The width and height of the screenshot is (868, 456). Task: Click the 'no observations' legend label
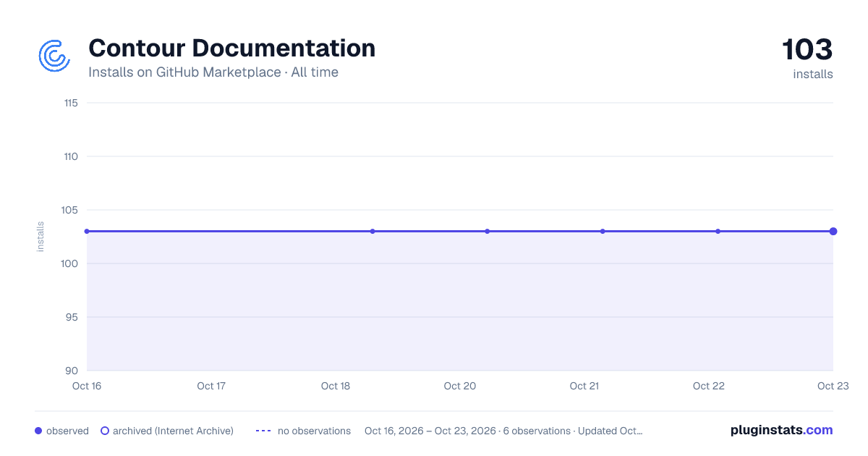tap(314, 431)
